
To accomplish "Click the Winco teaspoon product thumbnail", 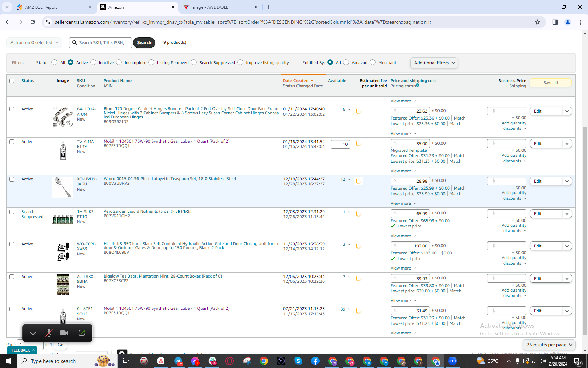I will [63, 187].
